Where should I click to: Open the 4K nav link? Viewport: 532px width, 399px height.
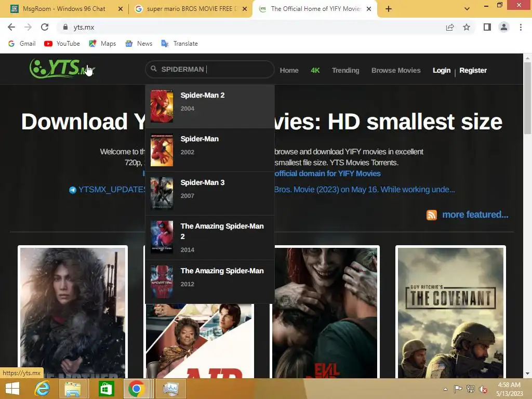[315, 70]
